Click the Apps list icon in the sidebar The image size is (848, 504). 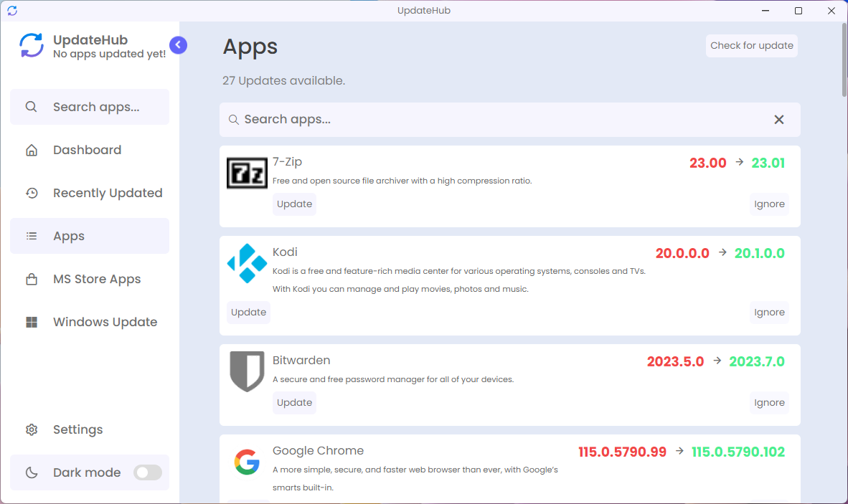click(32, 236)
